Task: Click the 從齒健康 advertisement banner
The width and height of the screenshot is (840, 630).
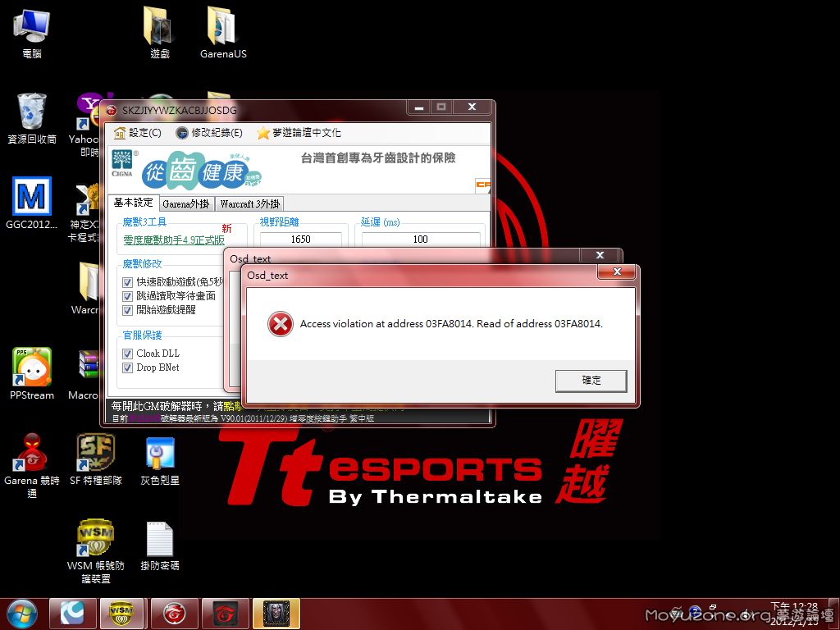Action: pos(299,170)
